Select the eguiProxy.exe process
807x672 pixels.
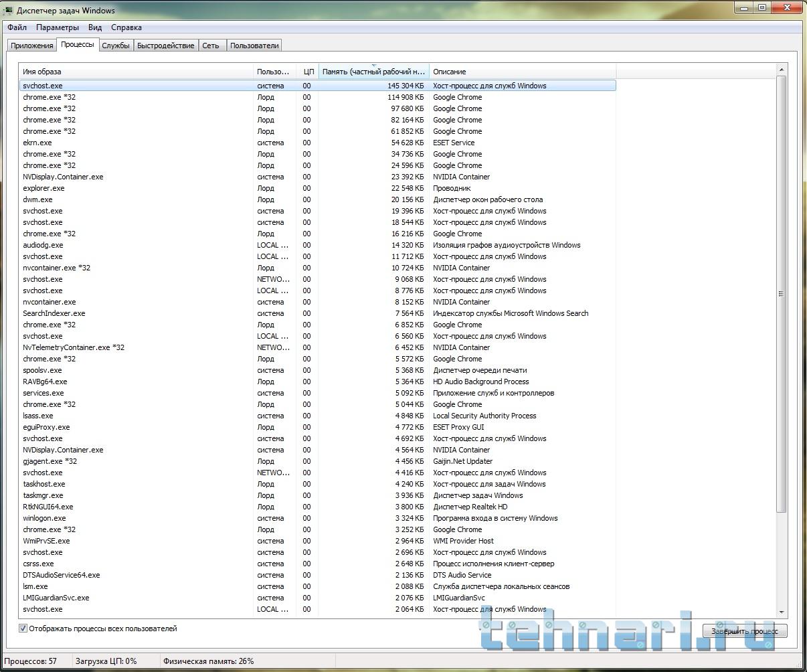318,427
